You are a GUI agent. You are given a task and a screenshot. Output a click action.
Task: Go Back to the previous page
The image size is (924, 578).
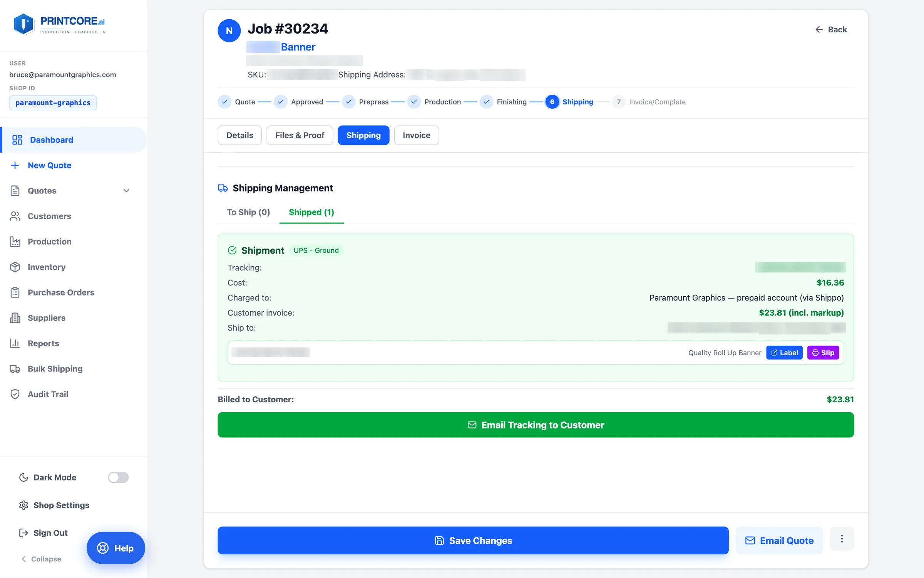point(831,30)
